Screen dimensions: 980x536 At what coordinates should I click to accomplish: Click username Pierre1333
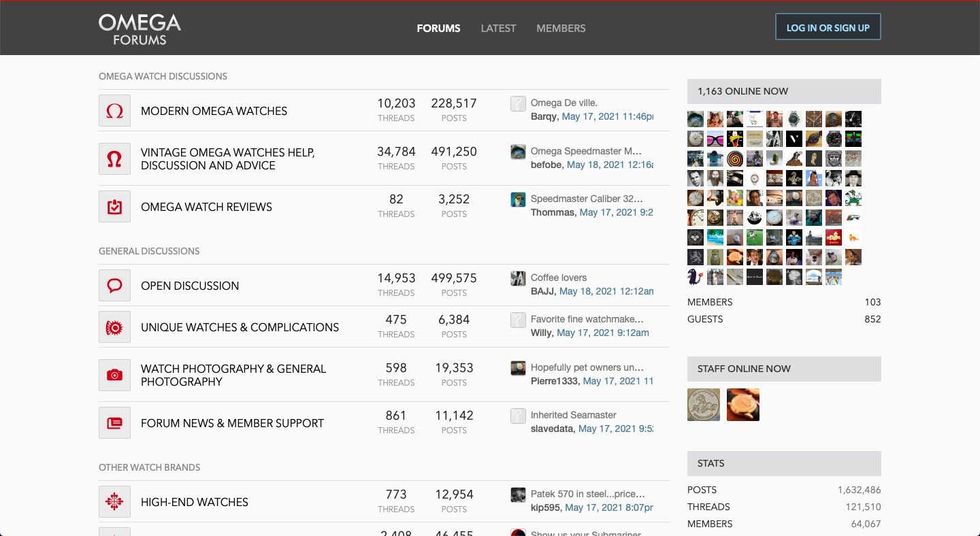tap(554, 381)
